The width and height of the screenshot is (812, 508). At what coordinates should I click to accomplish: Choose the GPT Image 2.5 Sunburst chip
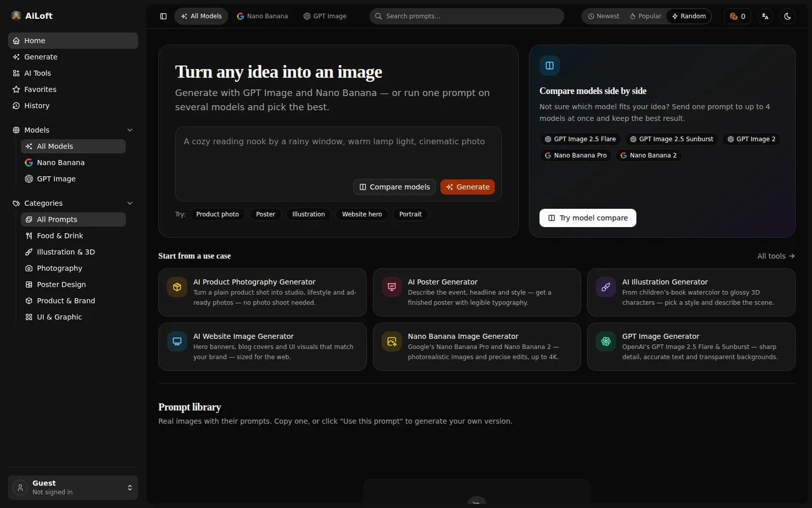pyautogui.click(x=671, y=139)
